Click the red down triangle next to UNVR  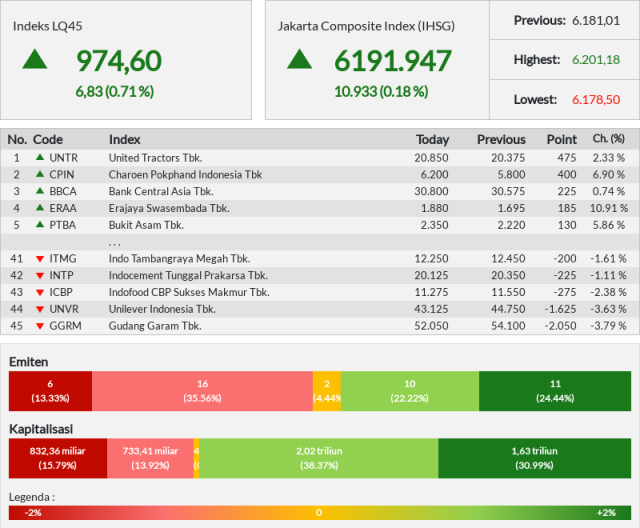40,309
